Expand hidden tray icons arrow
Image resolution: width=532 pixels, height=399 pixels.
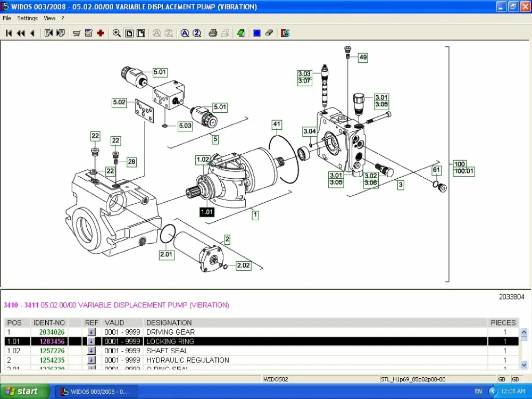pos(493,392)
